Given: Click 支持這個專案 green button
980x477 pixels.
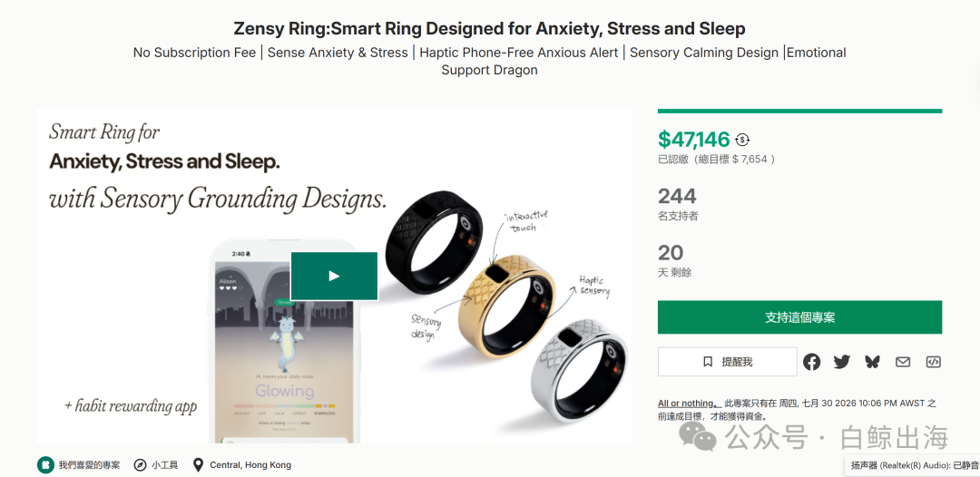Looking at the screenshot, I should [x=799, y=317].
